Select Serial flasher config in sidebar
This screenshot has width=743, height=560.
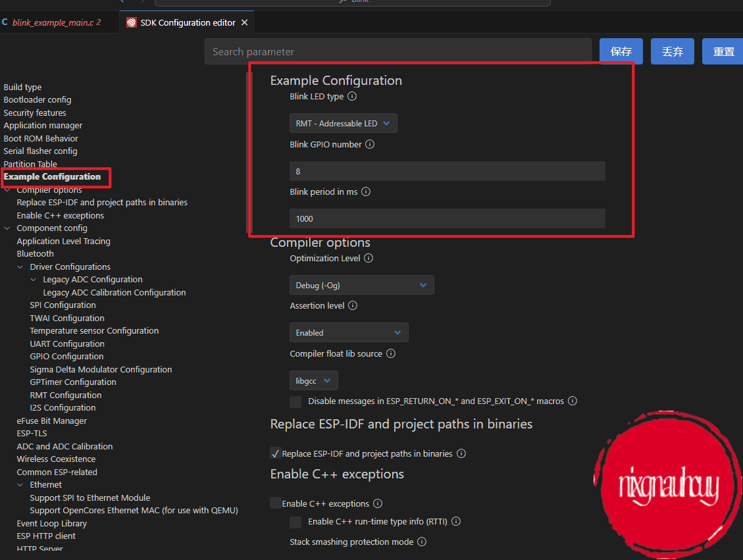40,151
